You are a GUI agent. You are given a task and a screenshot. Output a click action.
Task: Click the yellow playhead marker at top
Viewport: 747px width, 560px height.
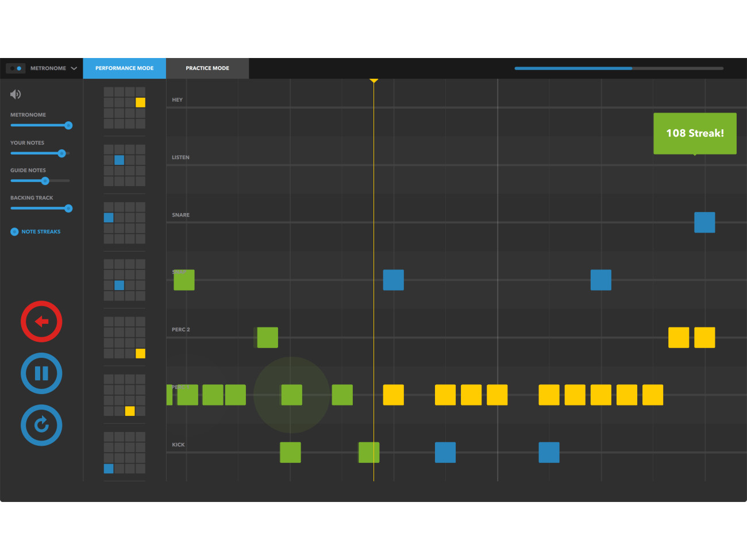(x=373, y=80)
